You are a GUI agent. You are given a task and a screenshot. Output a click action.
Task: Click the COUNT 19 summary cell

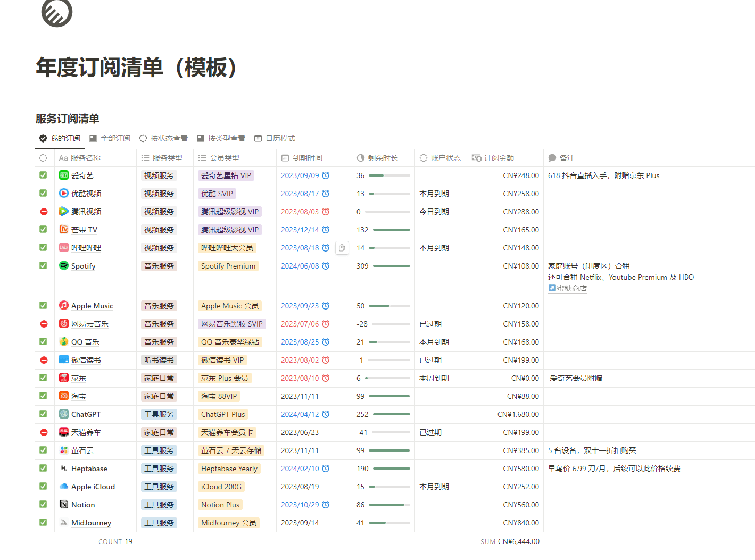tap(115, 541)
